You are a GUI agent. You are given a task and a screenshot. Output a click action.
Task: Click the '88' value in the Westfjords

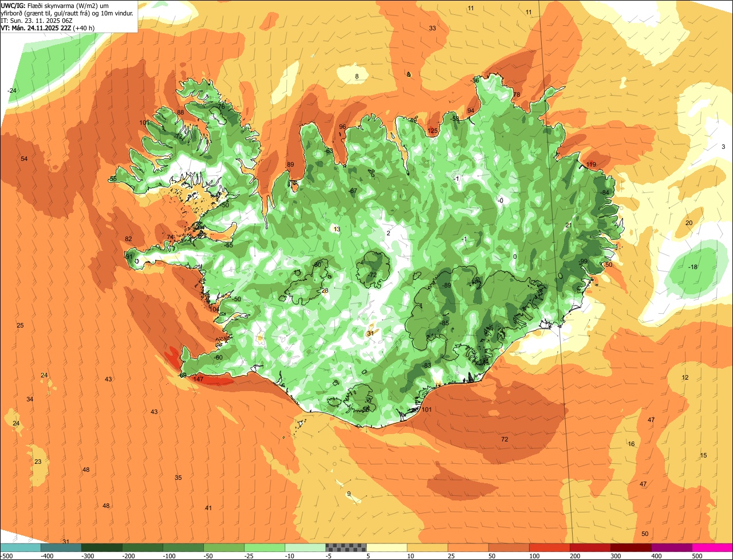coord(180,112)
